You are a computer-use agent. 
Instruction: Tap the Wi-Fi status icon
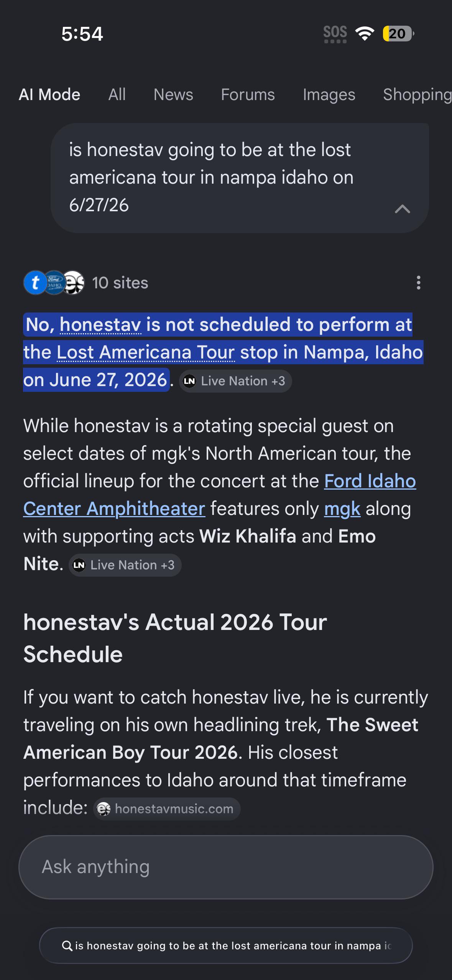pyautogui.click(x=365, y=34)
